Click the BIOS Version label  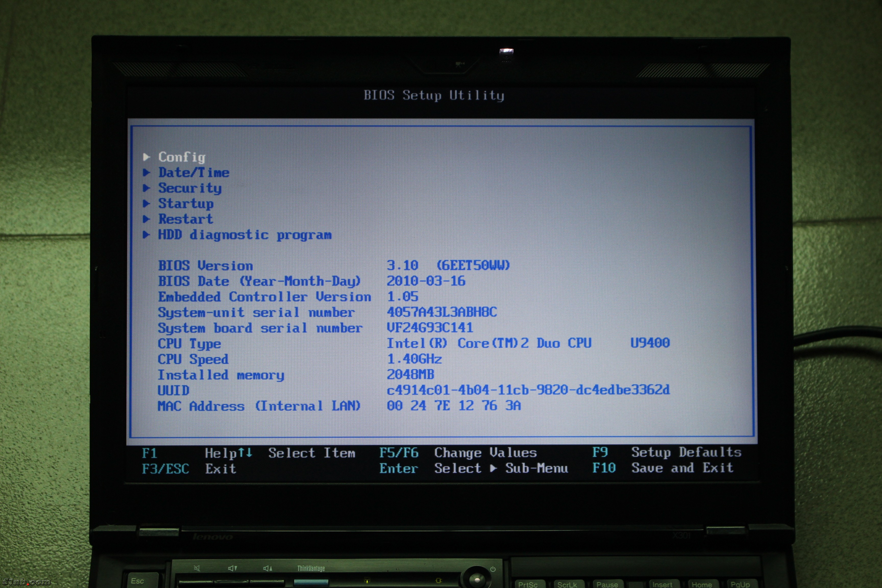(205, 265)
